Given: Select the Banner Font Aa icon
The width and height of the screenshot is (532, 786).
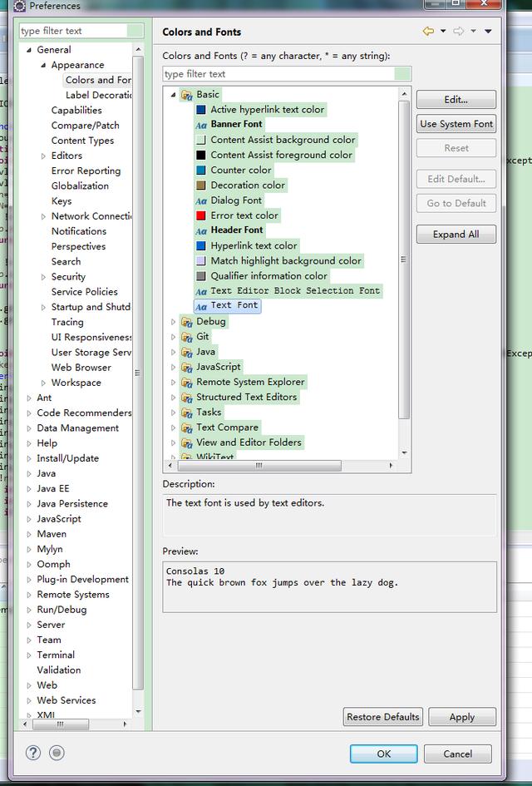Looking at the screenshot, I should pyautogui.click(x=201, y=125).
